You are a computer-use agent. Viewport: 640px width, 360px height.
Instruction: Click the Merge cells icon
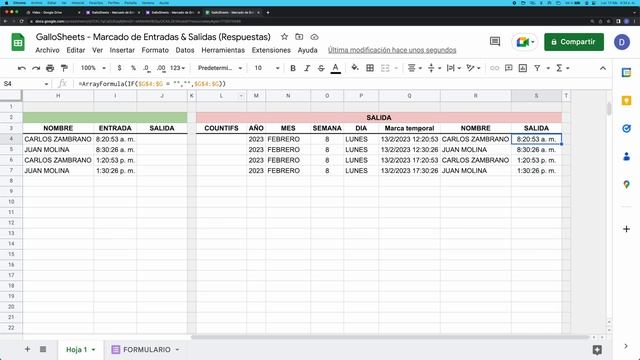[385, 68]
